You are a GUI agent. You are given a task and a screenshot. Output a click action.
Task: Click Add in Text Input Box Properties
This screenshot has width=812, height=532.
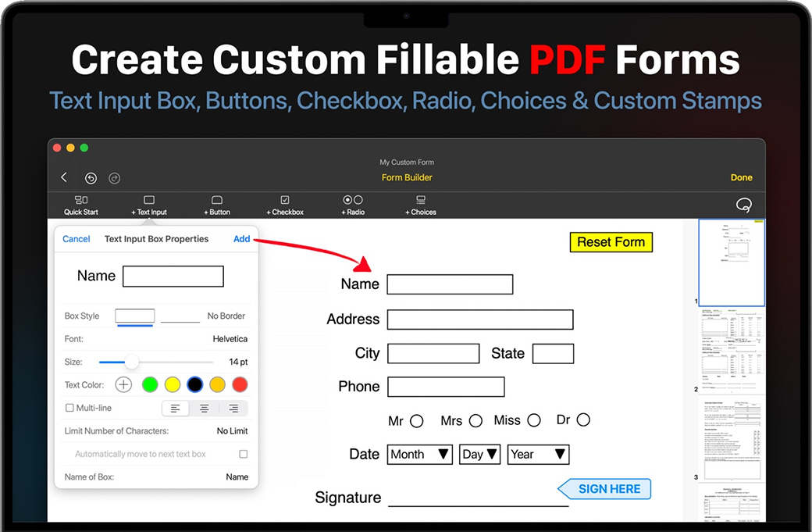point(242,239)
